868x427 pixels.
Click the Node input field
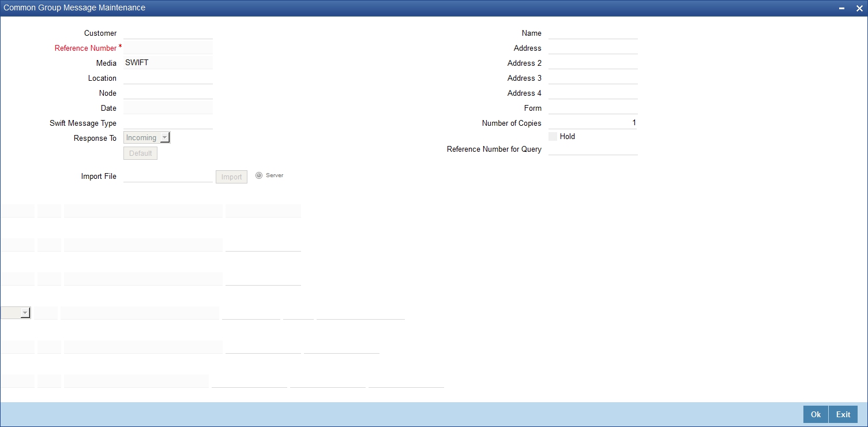tap(168, 93)
